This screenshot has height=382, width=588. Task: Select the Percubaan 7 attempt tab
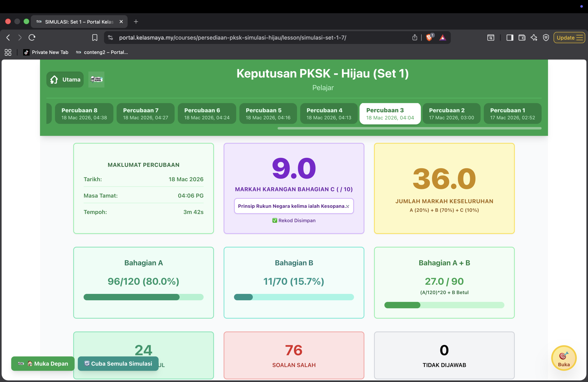pyautogui.click(x=146, y=114)
